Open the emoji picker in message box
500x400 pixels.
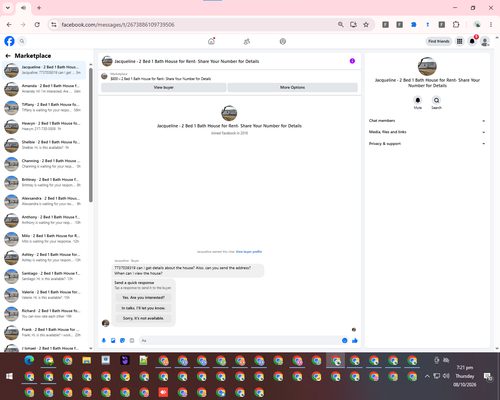pyautogui.click(x=345, y=340)
